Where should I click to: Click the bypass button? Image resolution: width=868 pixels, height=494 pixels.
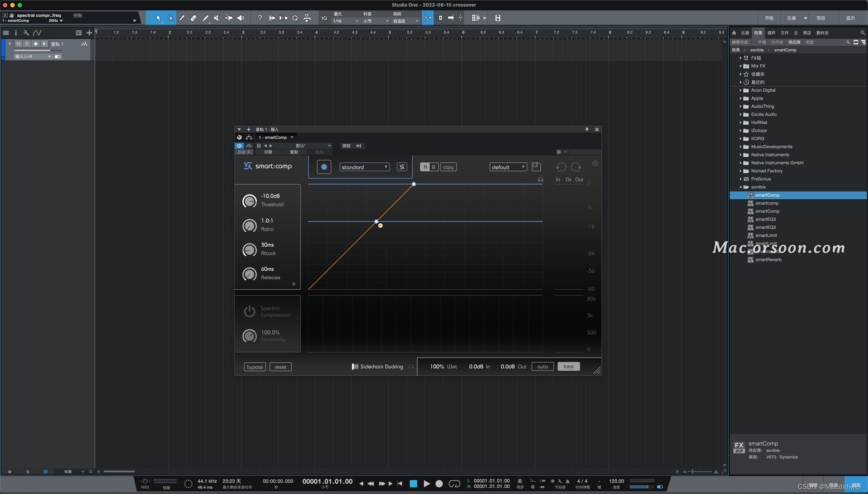(x=255, y=367)
